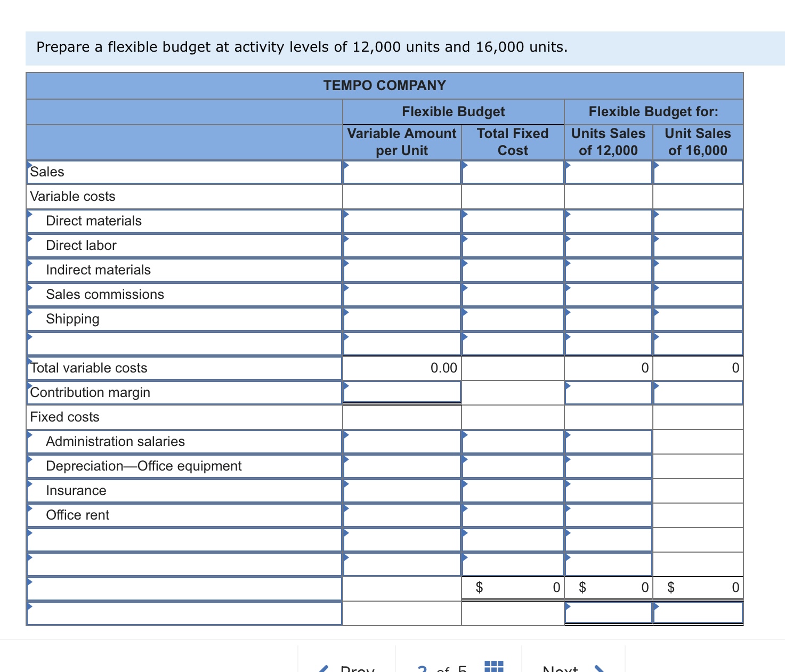Open the Administration salaries row label dropdown
Image resolution: width=785 pixels, height=672 pixels.
184,442
